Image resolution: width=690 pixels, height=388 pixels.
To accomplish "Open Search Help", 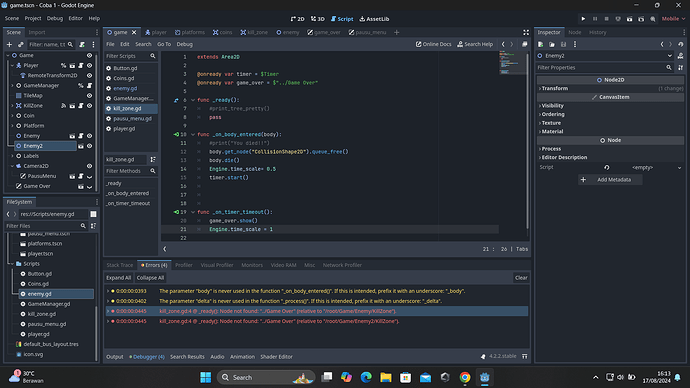I will click(475, 44).
